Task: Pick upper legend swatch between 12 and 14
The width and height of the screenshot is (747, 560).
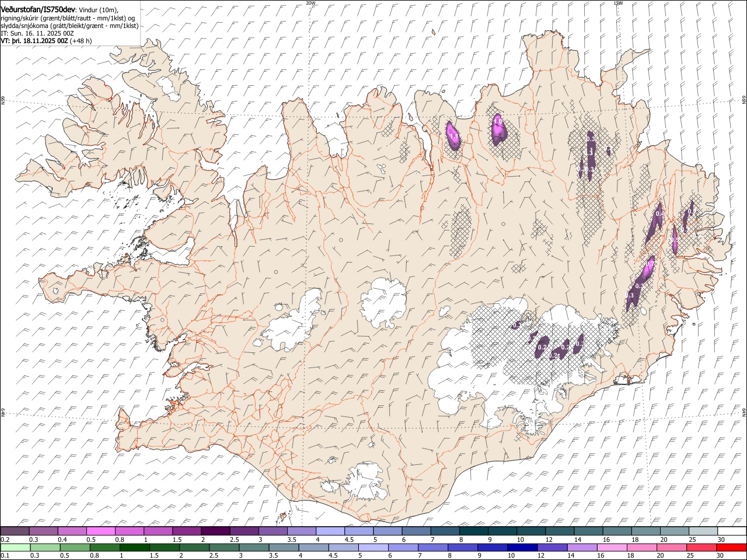Action: [x=560, y=531]
